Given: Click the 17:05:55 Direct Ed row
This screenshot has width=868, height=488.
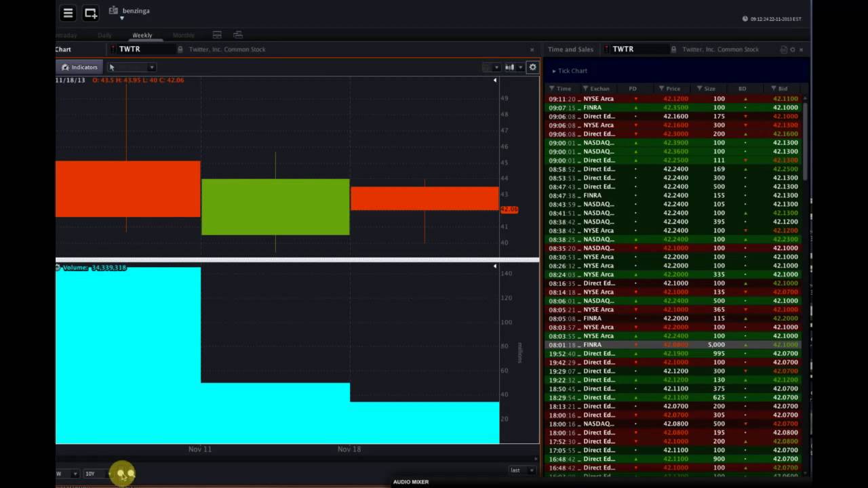Looking at the screenshot, I should (674, 451).
